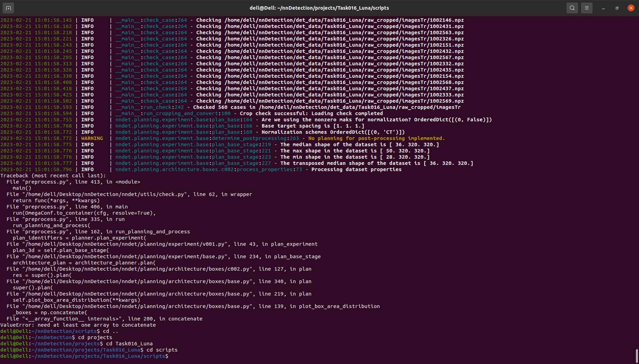Screen dimensions: 639x364
Task: Click the cd scripts command line
Action: pyautogui.click(x=163, y=349)
